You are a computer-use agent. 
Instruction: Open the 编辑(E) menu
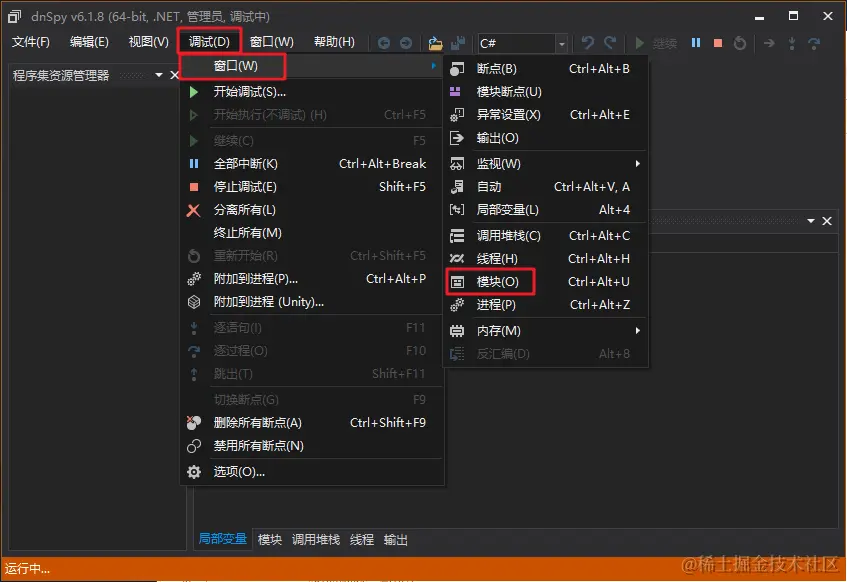(x=89, y=42)
